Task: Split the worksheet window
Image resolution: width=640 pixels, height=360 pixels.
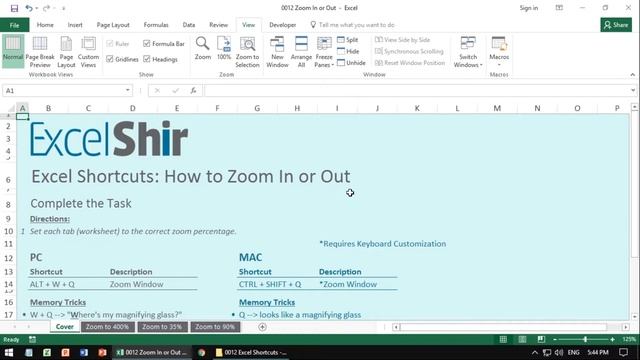Action: [x=348, y=40]
